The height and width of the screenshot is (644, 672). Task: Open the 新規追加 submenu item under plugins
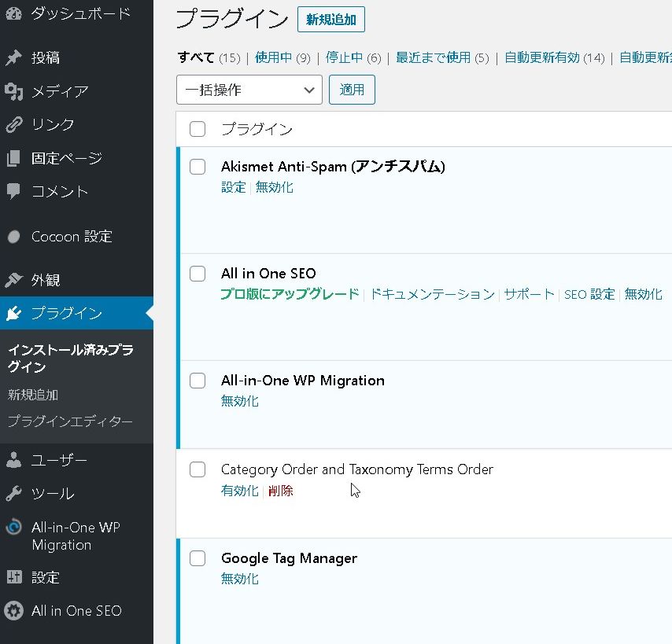(x=33, y=395)
